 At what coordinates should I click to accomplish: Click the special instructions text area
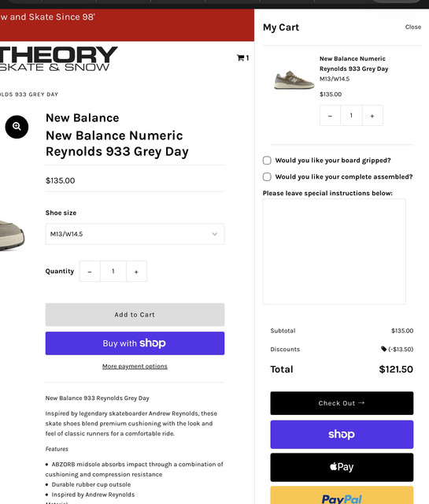[335, 252]
